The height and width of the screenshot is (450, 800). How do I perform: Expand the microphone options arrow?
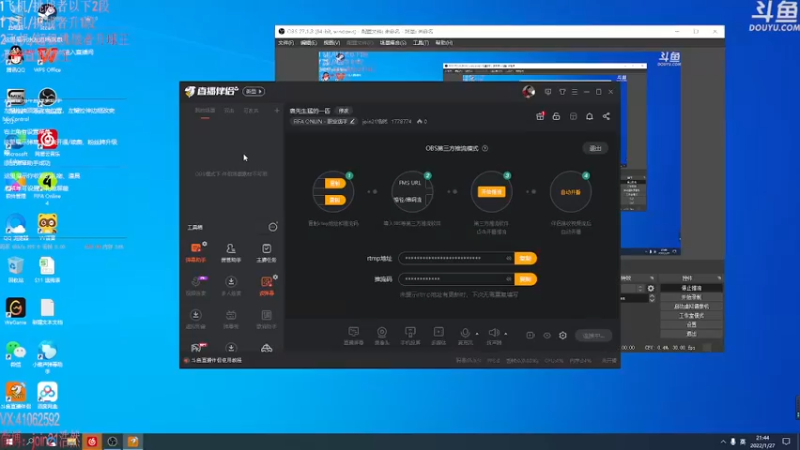(x=477, y=334)
